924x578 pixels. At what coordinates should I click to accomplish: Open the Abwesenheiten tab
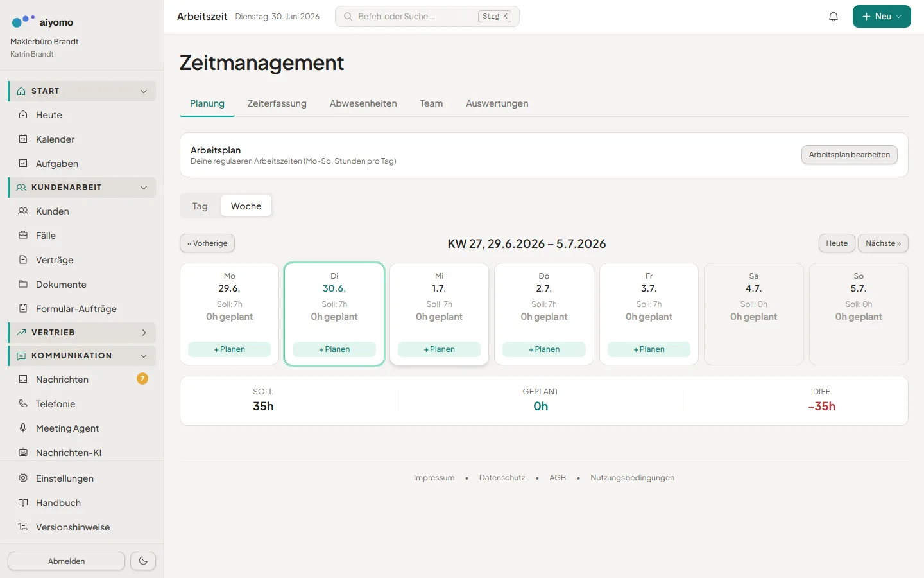[363, 103]
